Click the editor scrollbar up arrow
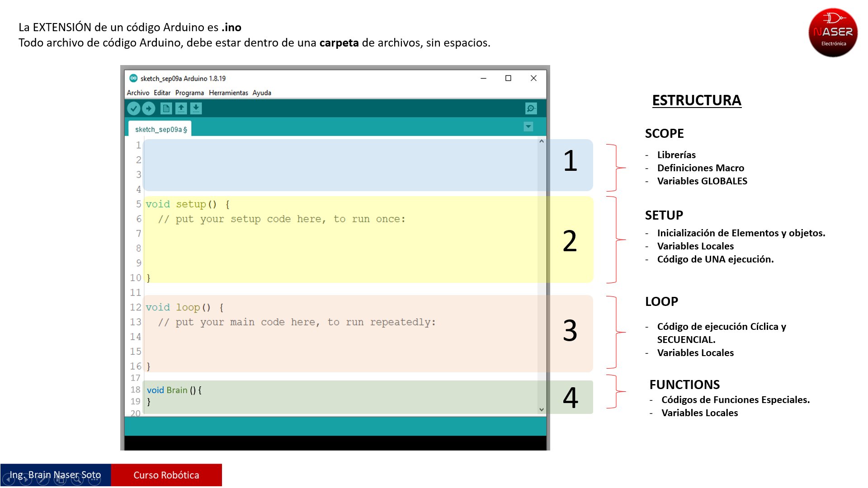 coord(541,141)
